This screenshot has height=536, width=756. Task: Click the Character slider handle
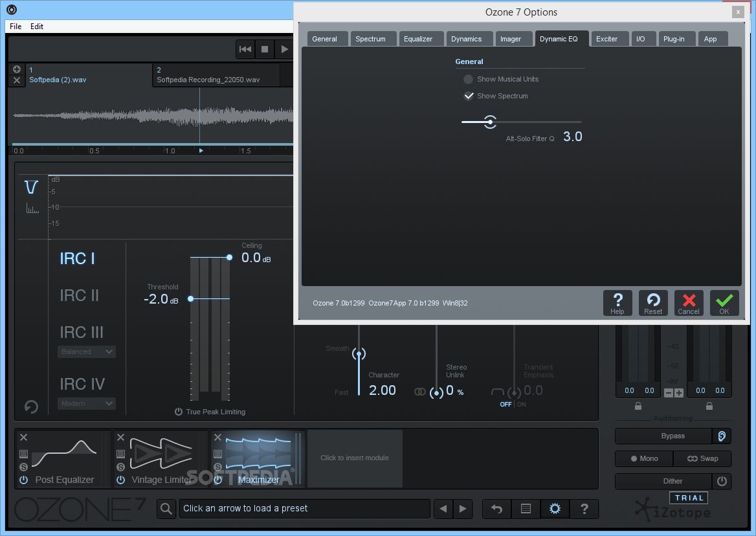coord(359,354)
